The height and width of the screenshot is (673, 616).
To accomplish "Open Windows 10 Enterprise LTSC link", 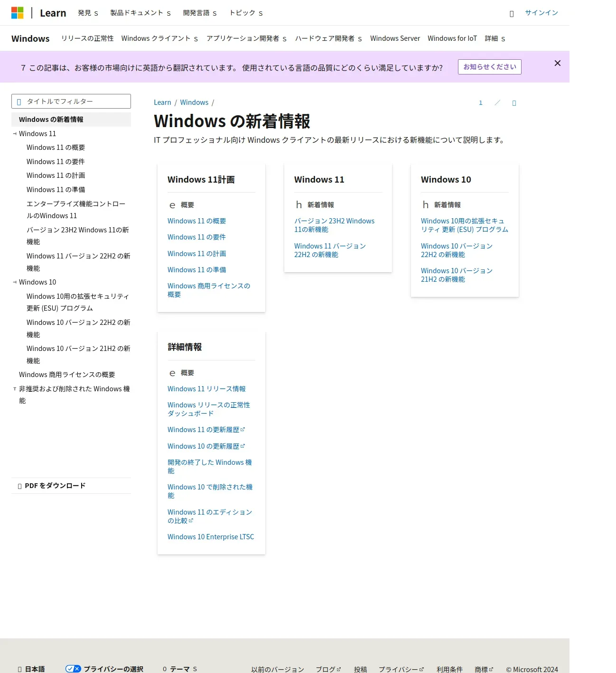I will pos(211,537).
